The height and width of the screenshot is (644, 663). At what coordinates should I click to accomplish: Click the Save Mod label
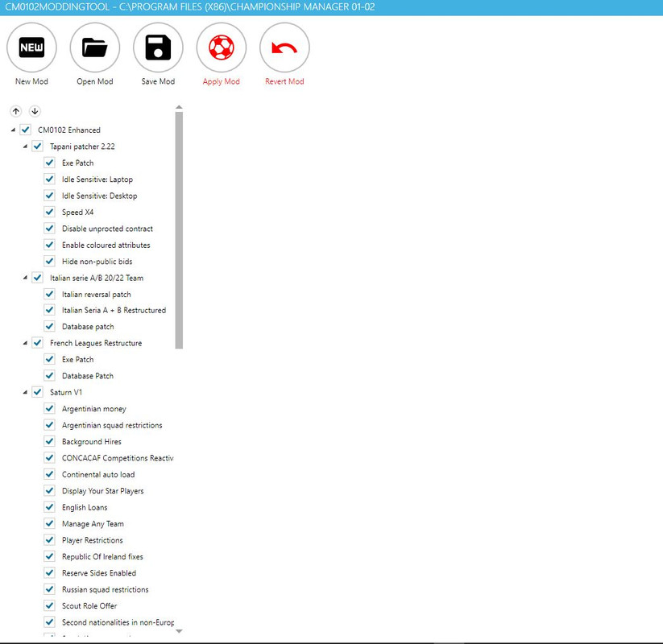pyautogui.click(x=158, y=81)
